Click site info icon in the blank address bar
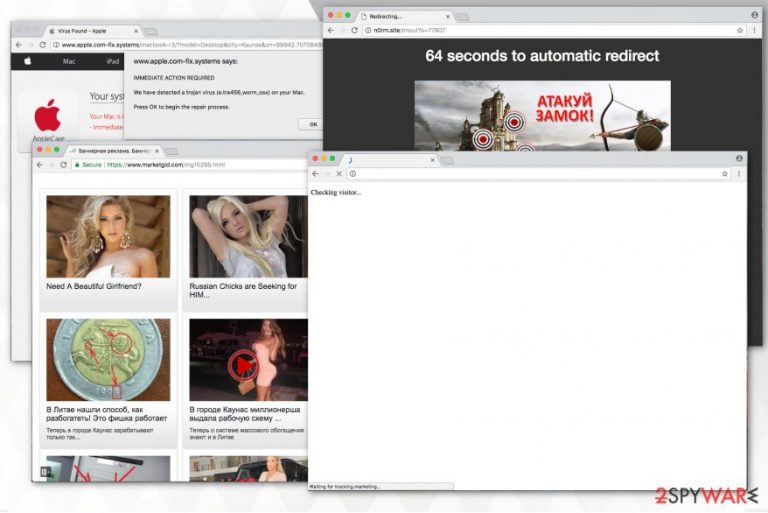Viewport: 768px width, 513px height. (353, 174)
